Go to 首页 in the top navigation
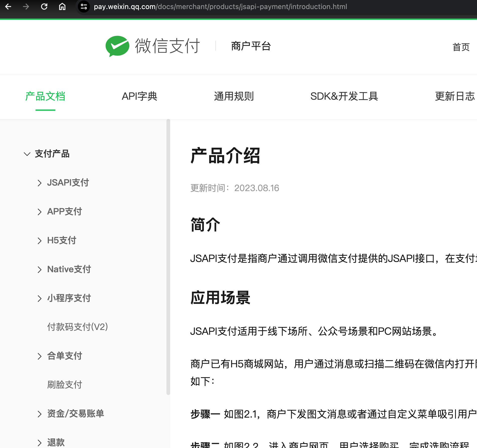Image resolution: width=477 pixels, height=448 pixels. tap(461, 47)
